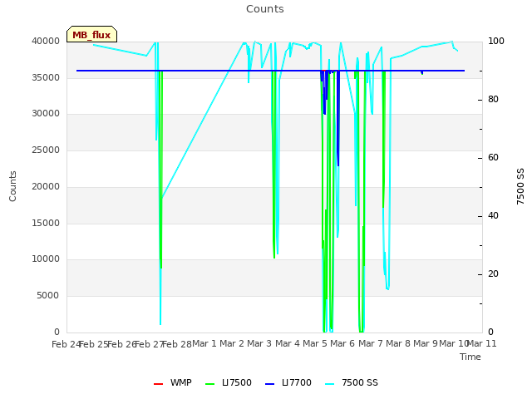Click the Mar 5 date tick label
Viewport: 532px width, 399px height.
(x=315, y=343)
